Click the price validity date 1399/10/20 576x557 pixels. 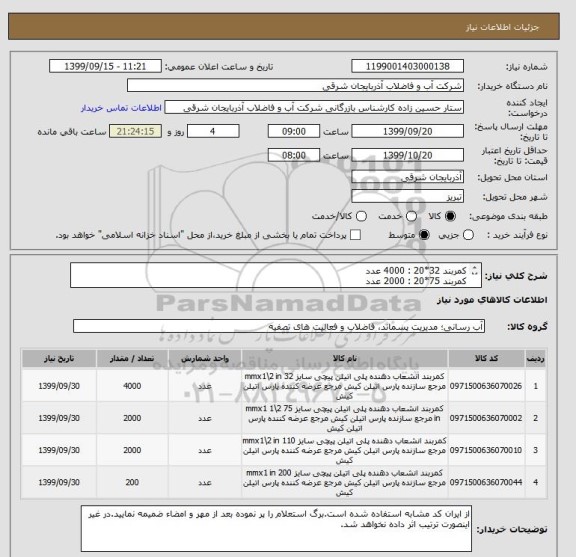tap(407, 155)
